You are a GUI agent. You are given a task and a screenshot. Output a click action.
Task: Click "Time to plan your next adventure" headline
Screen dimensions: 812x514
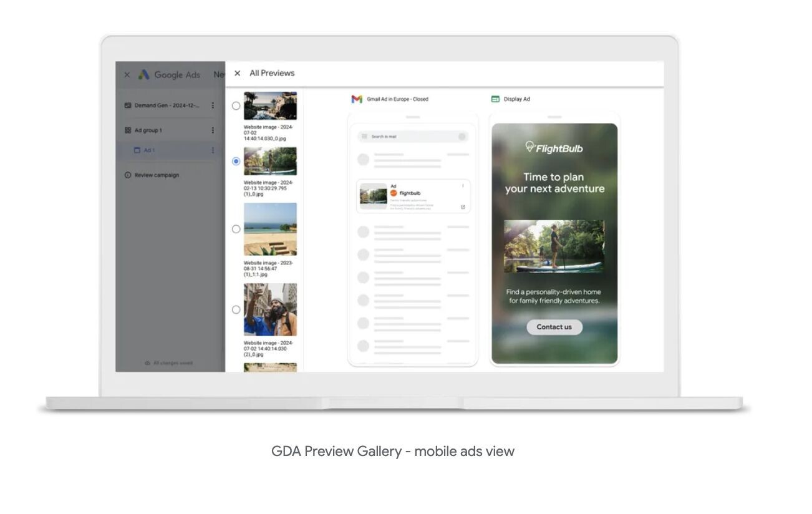pyautogui.click(x=554, y=183)
